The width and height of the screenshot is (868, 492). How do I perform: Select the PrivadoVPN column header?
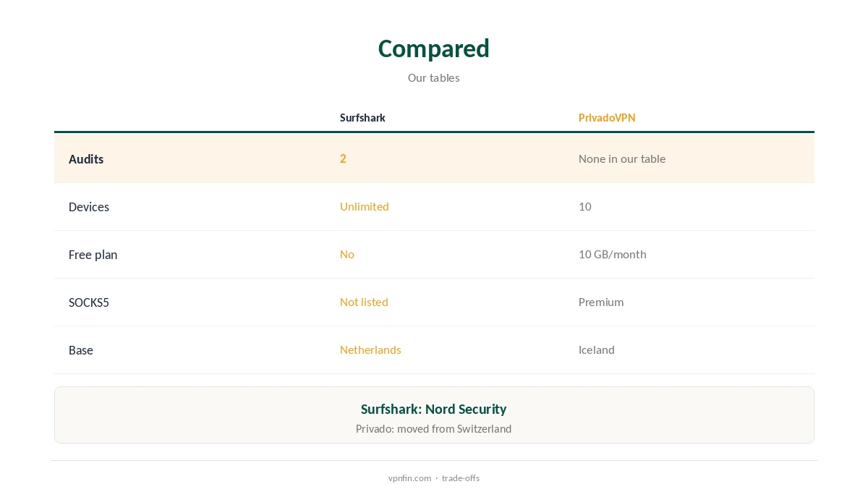[x=607, y=118]
